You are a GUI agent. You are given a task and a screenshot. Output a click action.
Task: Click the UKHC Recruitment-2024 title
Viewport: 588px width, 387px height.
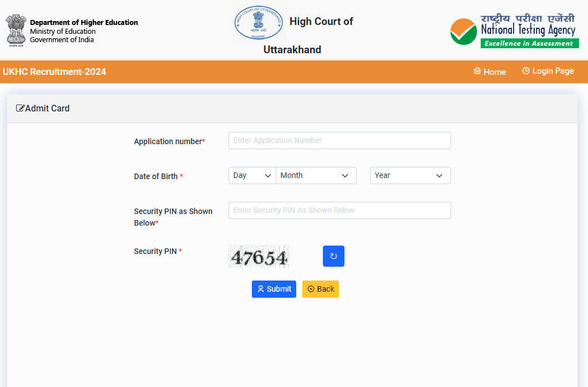[54, 72]
